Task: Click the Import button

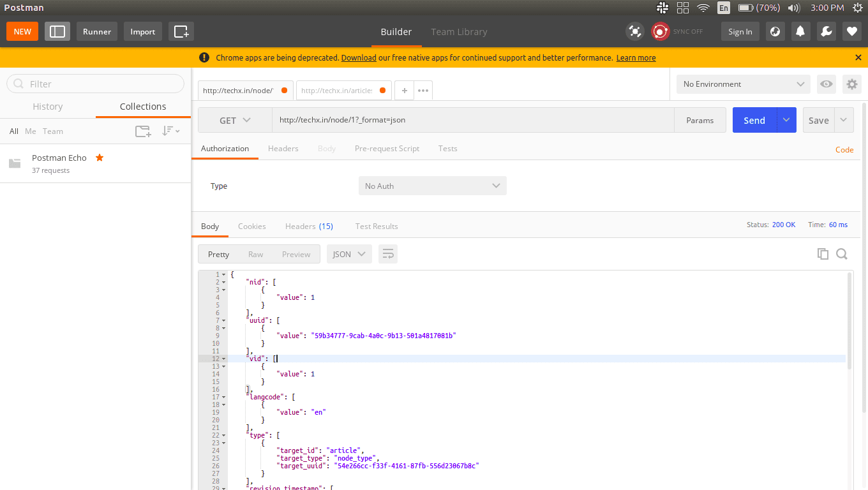Action: coord(143,31)
